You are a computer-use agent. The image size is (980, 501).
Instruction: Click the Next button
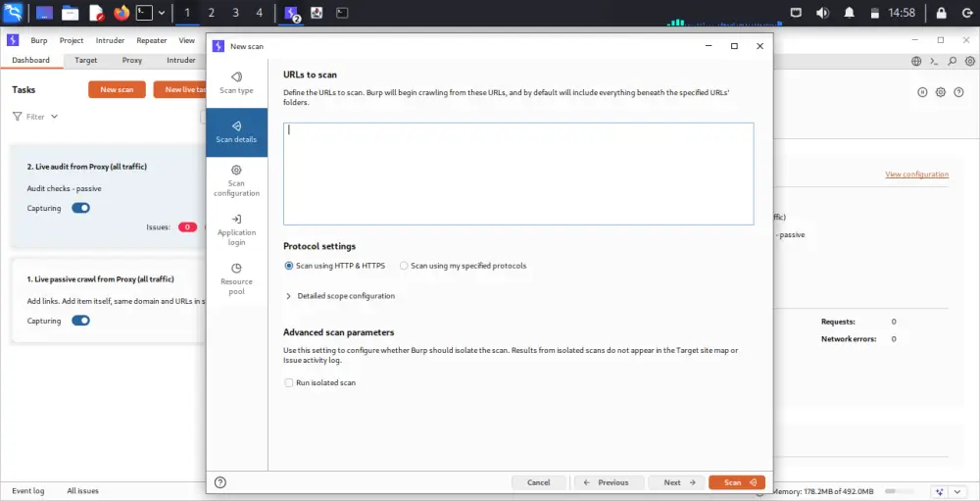(x=678, y=482)
